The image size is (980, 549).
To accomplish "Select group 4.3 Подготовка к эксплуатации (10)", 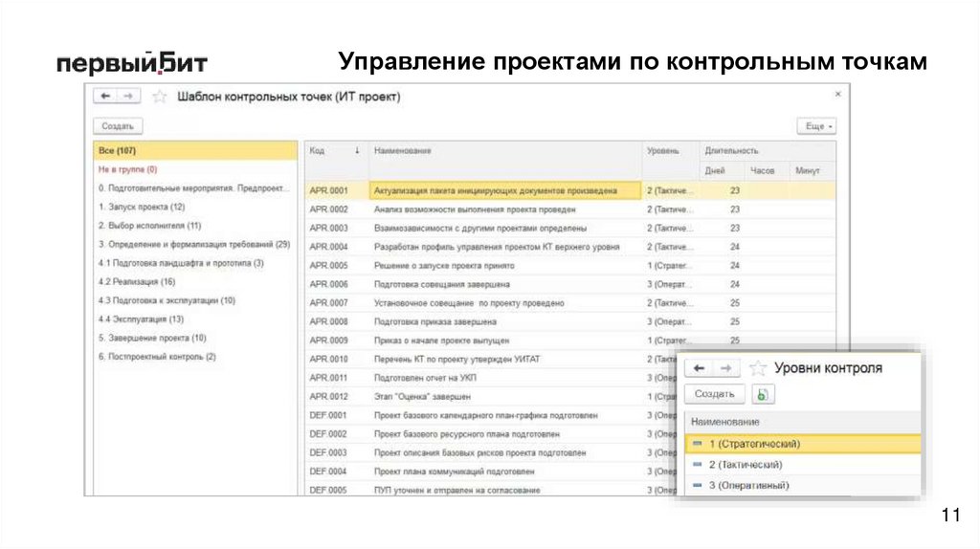I will [x=195, y=300].
